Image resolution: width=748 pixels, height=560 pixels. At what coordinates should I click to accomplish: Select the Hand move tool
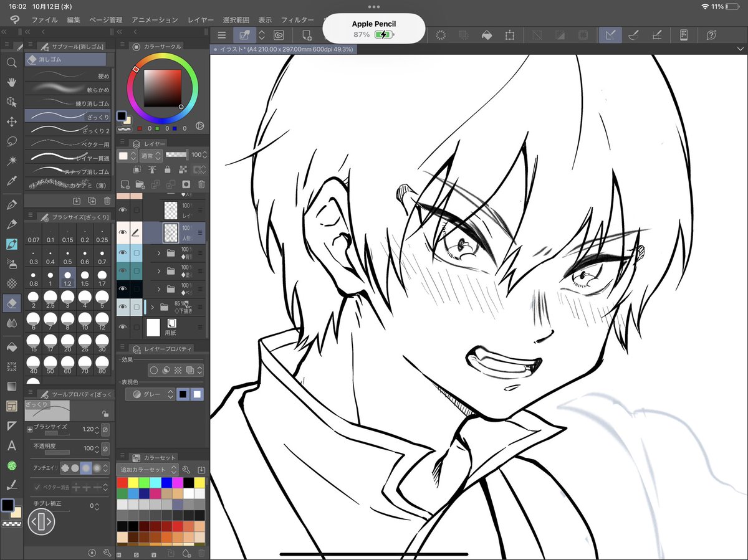(11, 82)
